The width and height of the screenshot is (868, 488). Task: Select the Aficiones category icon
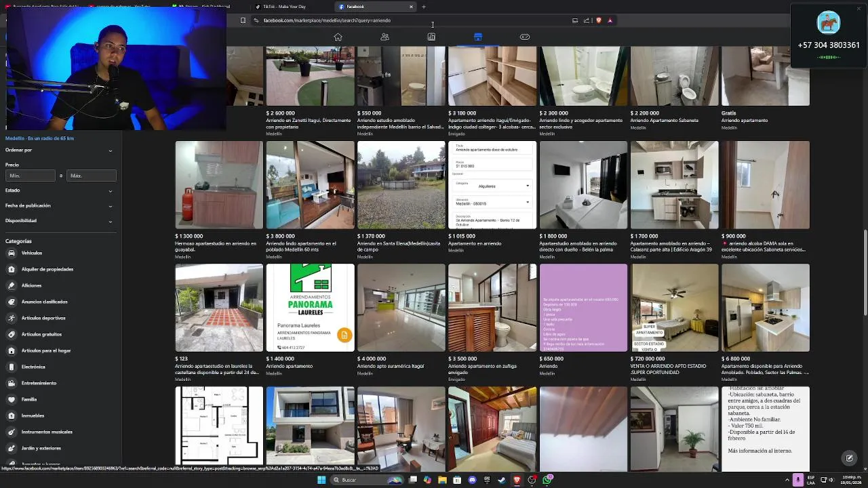click(x=12, y=285)
